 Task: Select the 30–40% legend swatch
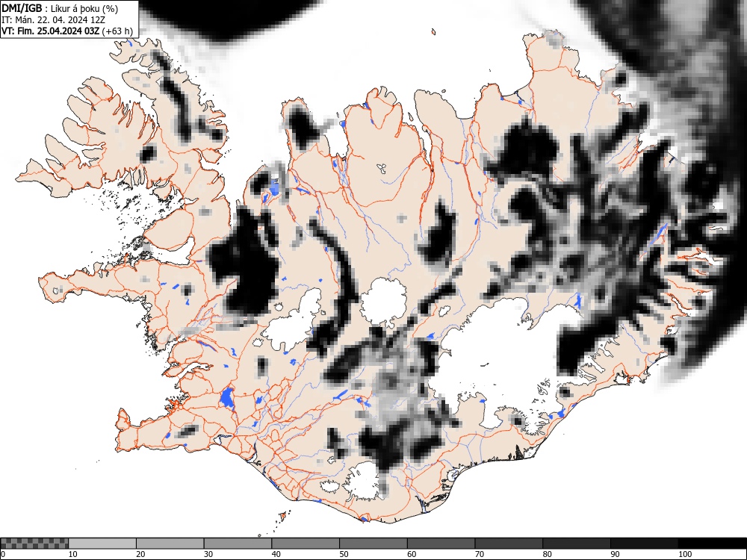(x=238, y=544)
